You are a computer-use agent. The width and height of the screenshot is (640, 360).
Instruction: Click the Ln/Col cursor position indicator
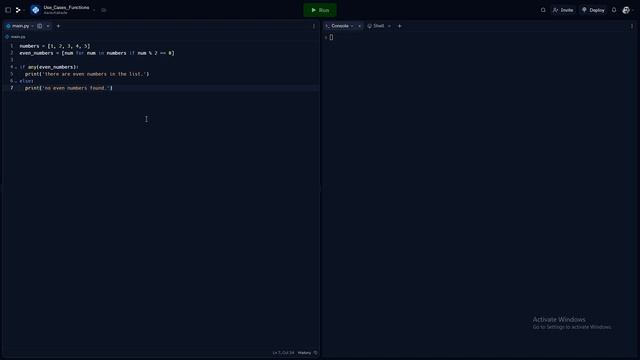click(x=283, y=353)
